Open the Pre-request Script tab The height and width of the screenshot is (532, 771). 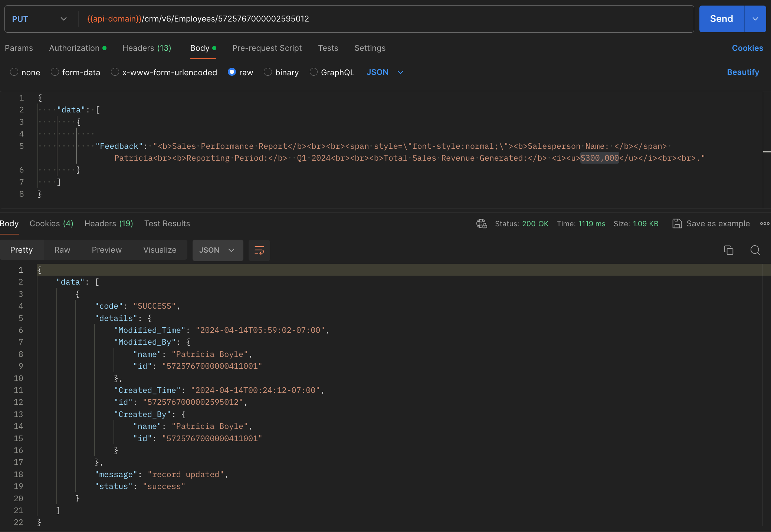[267, 48]
